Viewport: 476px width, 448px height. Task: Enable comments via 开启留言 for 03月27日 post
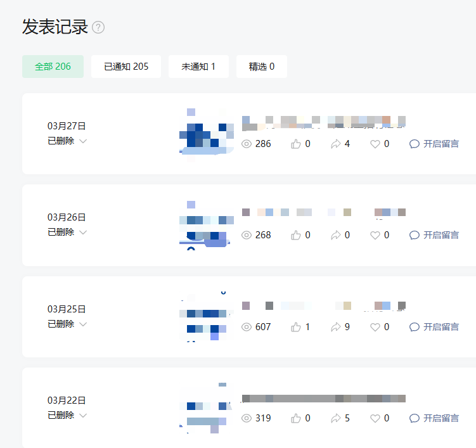434,144
